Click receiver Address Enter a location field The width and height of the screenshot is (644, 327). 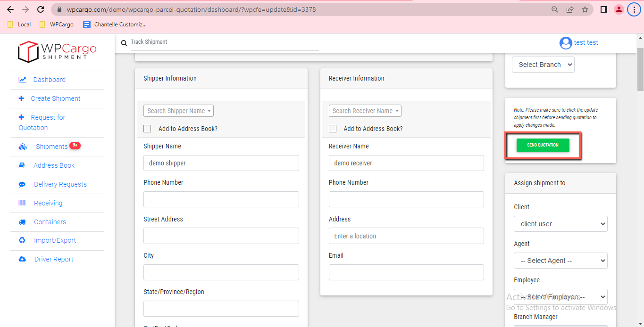click(x=406, y=236)
